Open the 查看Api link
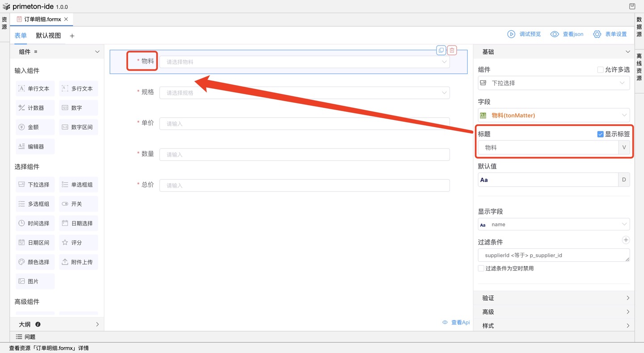The width and height of the screenshot is (644, 353). [456, 323]
